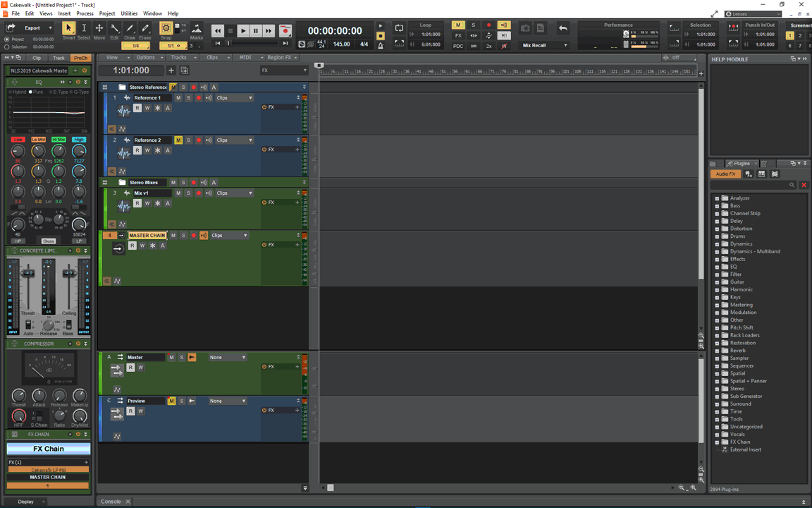Toggle the metronome icon in transport
This screenshot has width=812, height=508.
click(x=381, y=46)
